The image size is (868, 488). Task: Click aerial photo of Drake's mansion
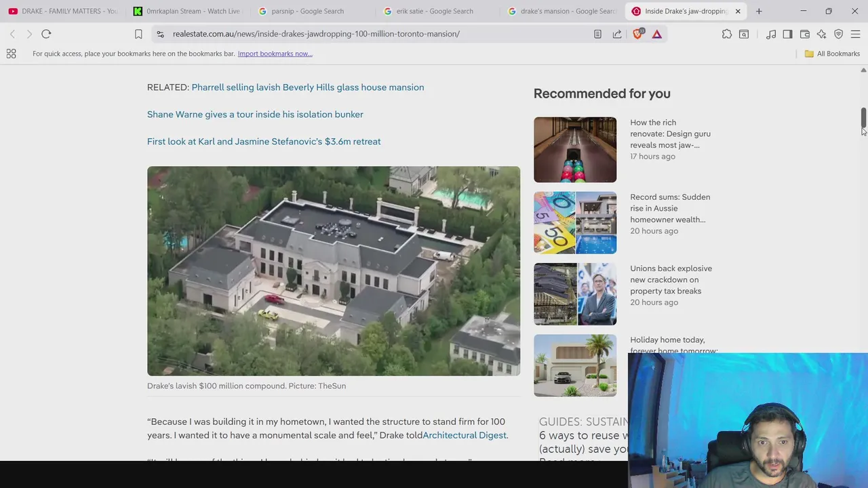[334, 271]
